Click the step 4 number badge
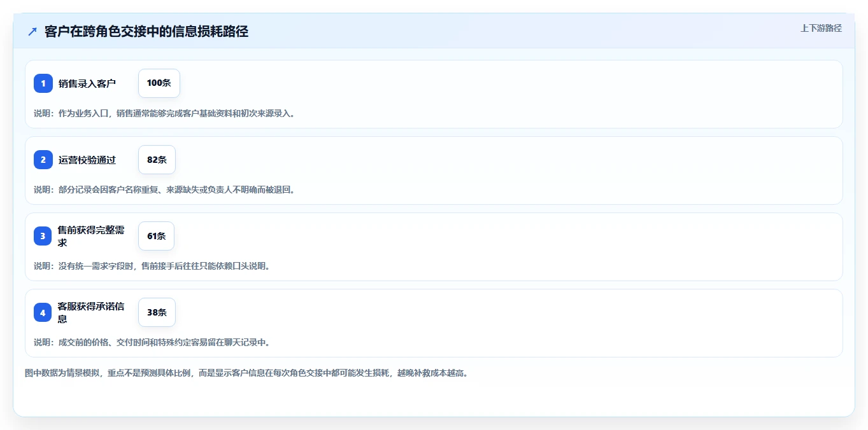Screen dimensions: 868x430 43,312
